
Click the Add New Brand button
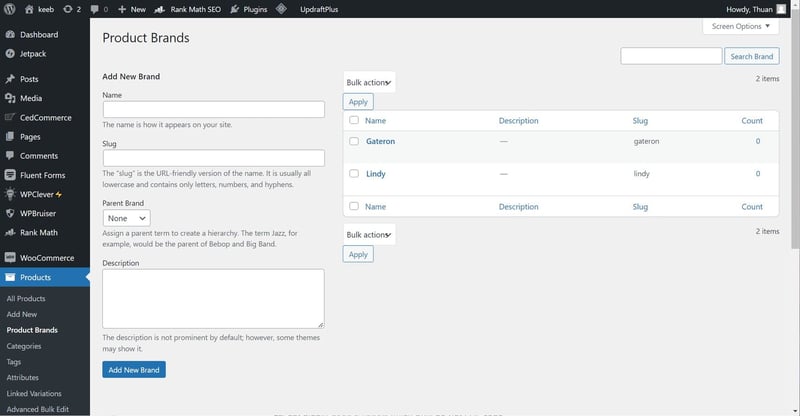[x=134, y=370]
